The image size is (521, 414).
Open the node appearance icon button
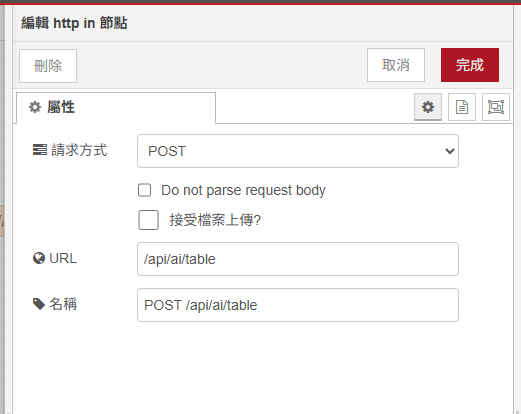(496, 107)
